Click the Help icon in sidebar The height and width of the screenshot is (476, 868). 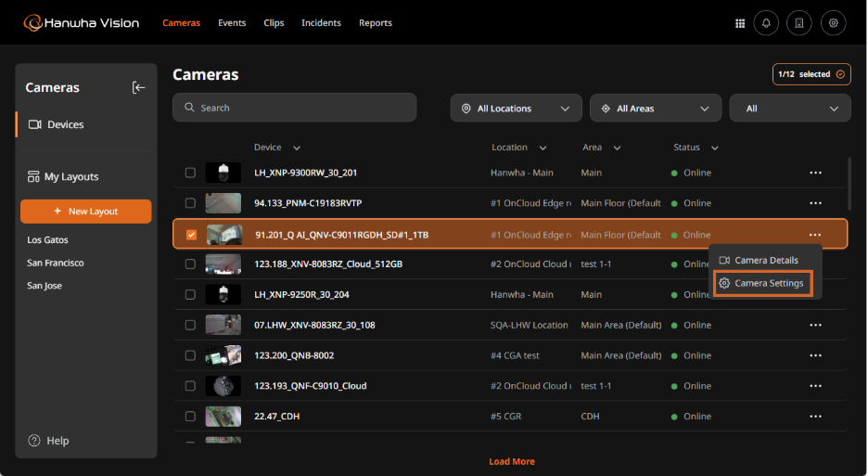click(x=34, y=441)
